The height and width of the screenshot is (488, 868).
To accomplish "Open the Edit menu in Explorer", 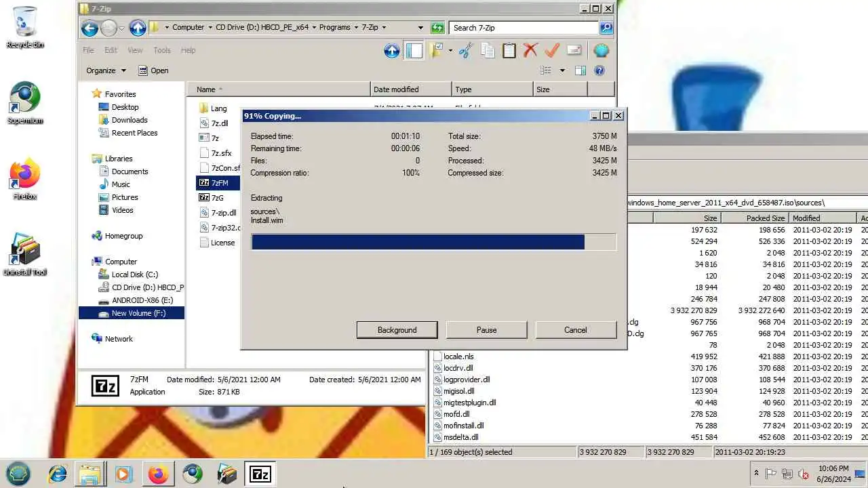I will pos(111,50).
